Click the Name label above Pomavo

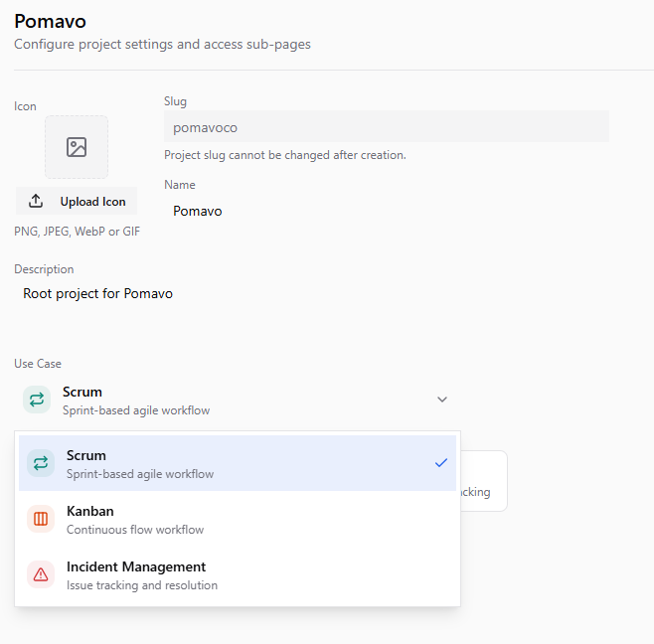pos(179,185)
